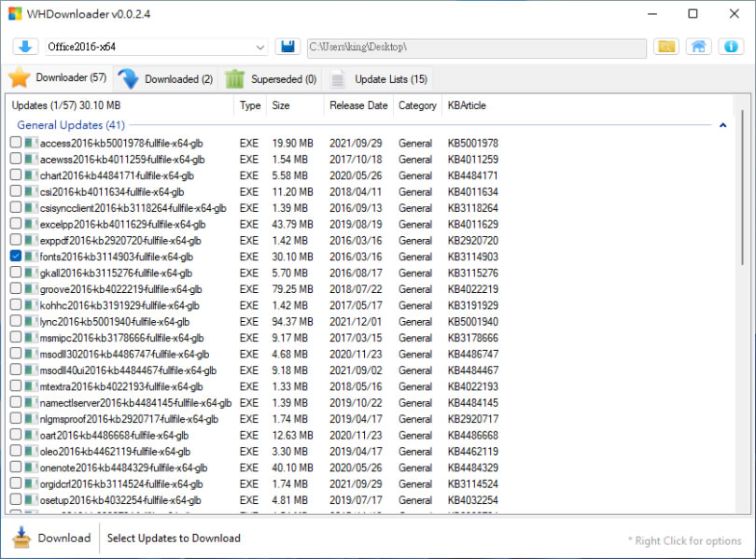The image size is (756, 559).
Task: Click the WHDownloader app logo in title bar
Action: point(15,13)
